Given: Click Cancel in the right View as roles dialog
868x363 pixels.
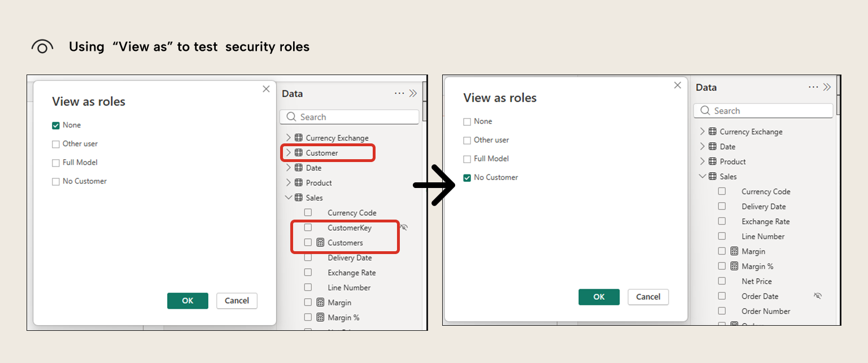Looking at the screenshot, I should 648,296.
